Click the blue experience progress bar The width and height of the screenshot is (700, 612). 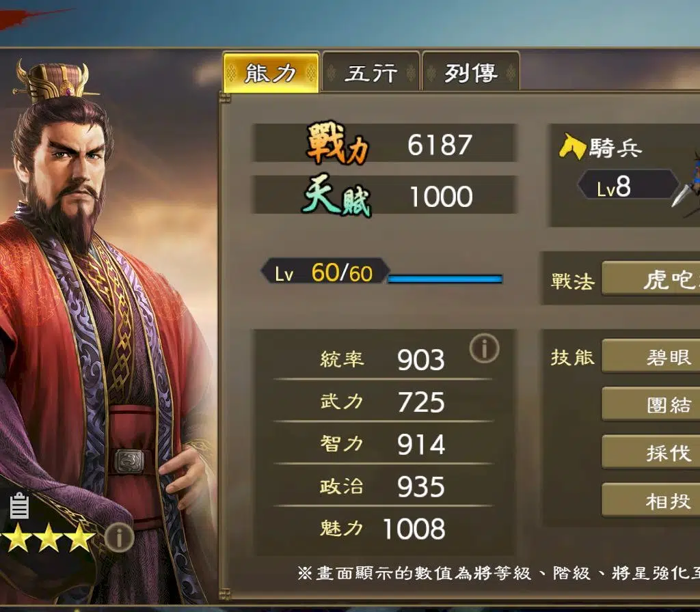click(x=445, y=279)
